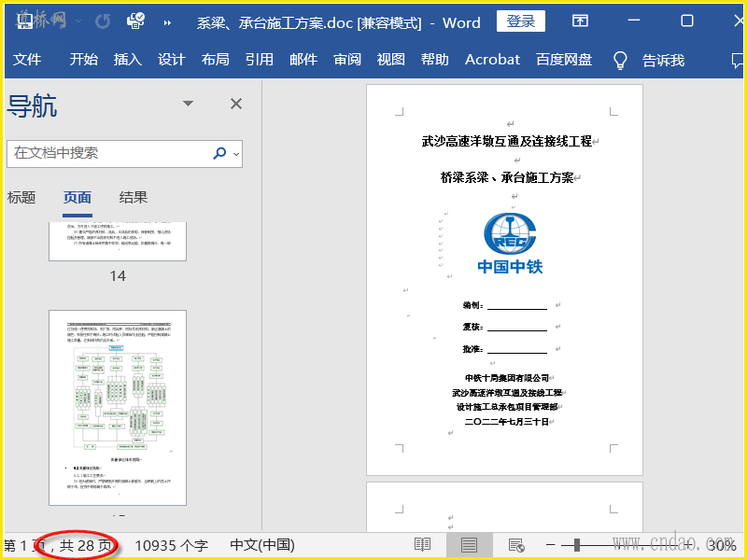Select the 邮件 ribbon tab

pos(303,60)
